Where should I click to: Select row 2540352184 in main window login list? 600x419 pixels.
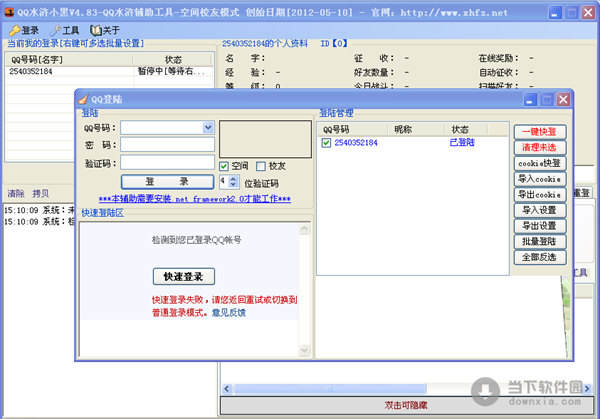[x=109, y=71]
